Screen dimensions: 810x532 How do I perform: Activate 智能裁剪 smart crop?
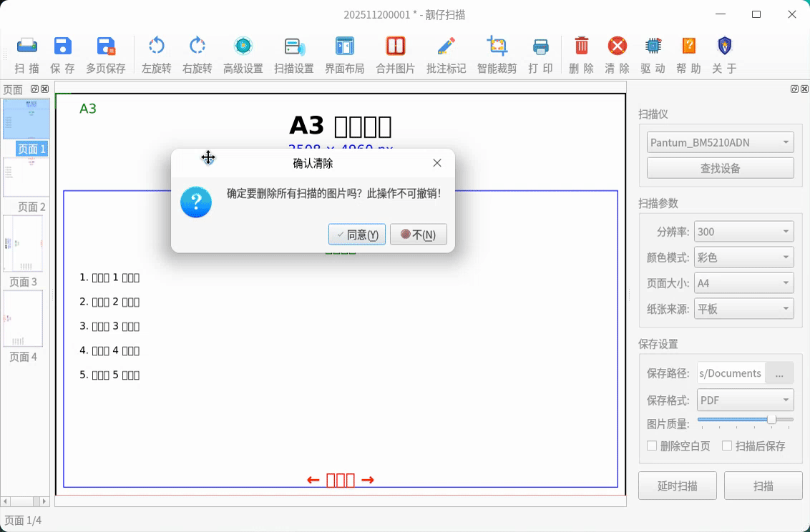(497, 54)
